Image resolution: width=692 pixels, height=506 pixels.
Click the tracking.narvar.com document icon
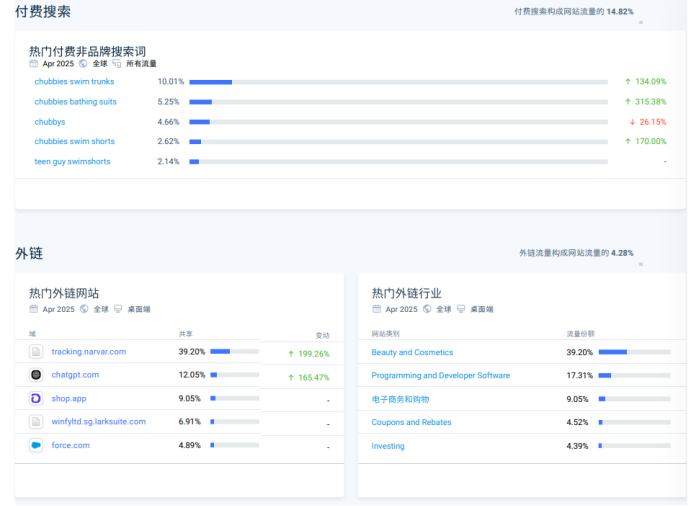coord(36,352)
